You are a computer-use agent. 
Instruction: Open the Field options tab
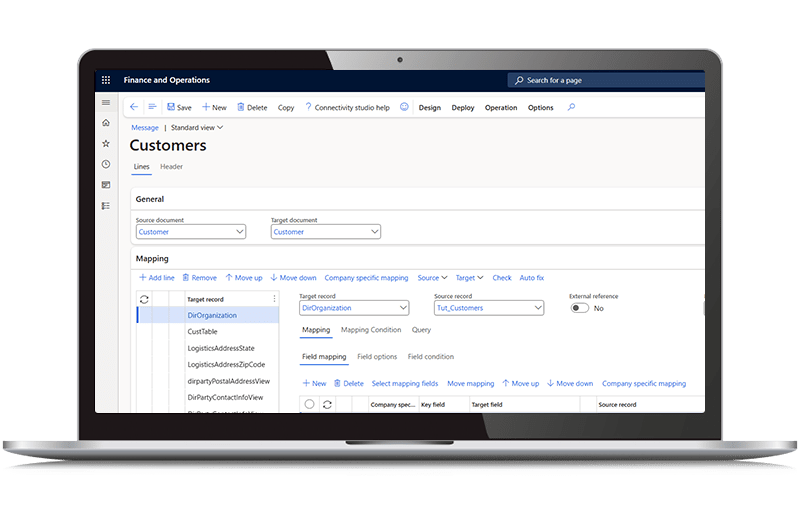pyautogui.click(x=377, y=357)
